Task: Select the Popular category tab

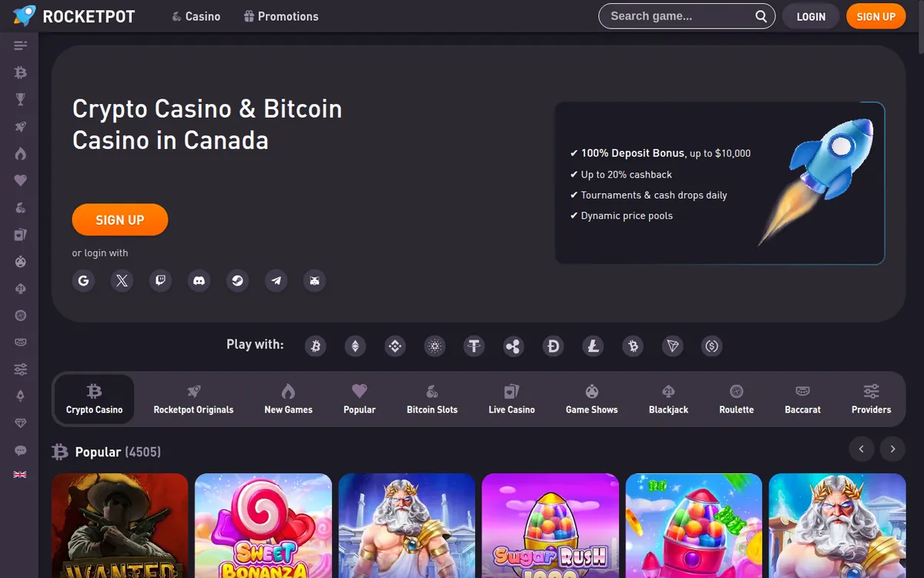Action: click(x=360, y=399)
